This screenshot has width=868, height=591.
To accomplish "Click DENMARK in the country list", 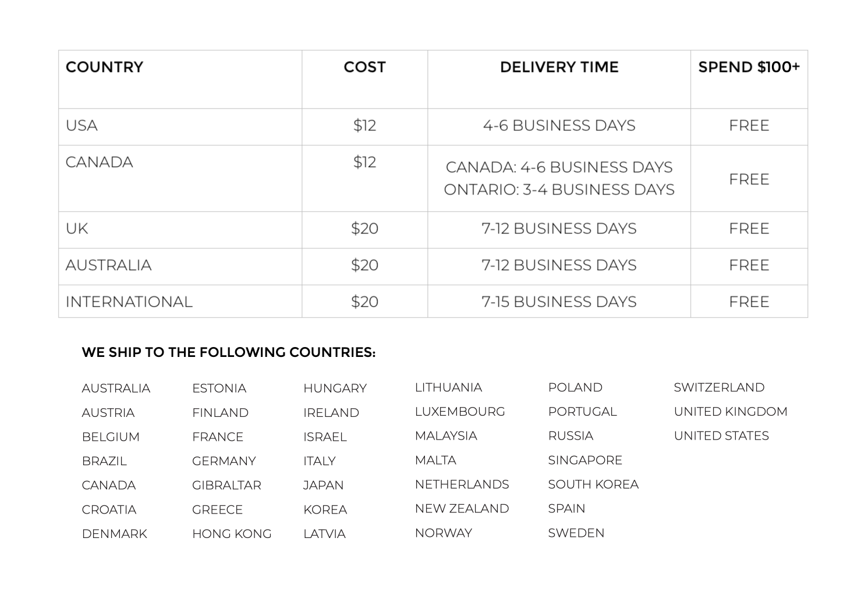I will coord(115,534).
